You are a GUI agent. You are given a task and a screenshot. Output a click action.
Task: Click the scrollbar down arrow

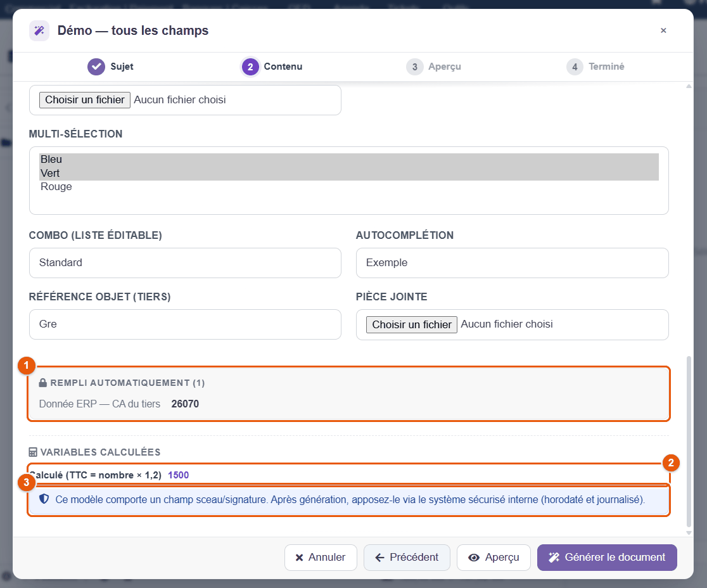689,532
